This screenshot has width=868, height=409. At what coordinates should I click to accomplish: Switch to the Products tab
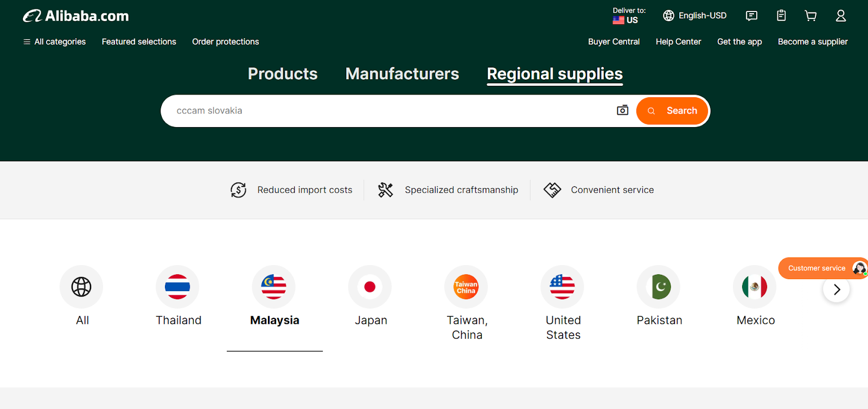[x=283, y=74]
